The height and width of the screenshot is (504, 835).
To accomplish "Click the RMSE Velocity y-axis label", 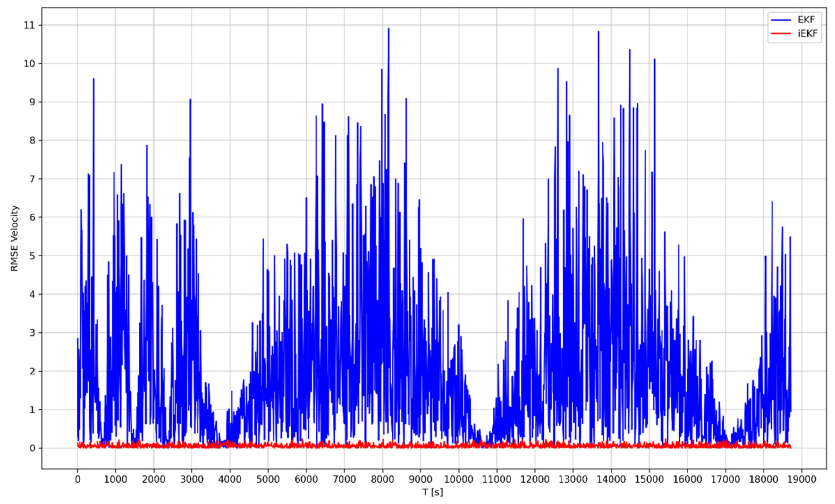I will [x=14, y=238].
